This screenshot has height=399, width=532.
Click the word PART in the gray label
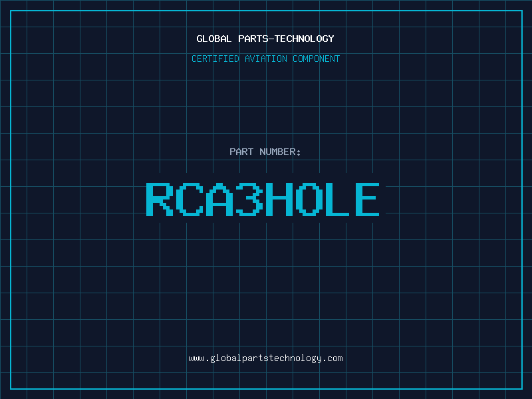(x=241, y=152)
